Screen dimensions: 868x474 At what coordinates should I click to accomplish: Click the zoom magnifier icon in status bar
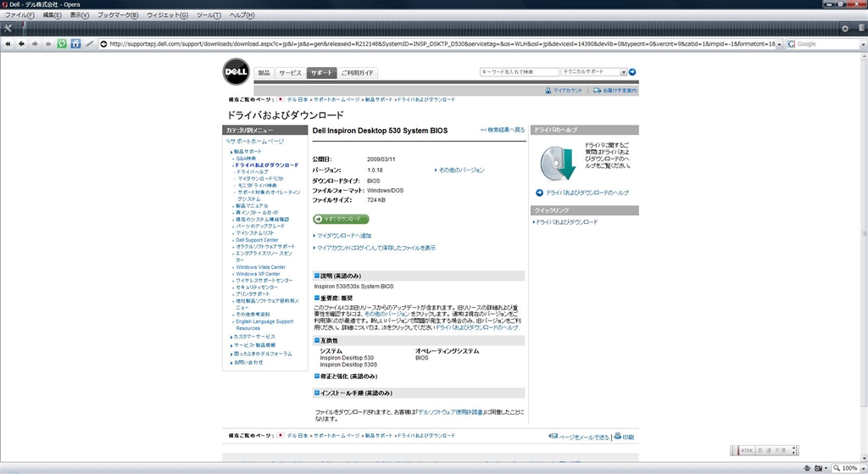coord(837,468)
